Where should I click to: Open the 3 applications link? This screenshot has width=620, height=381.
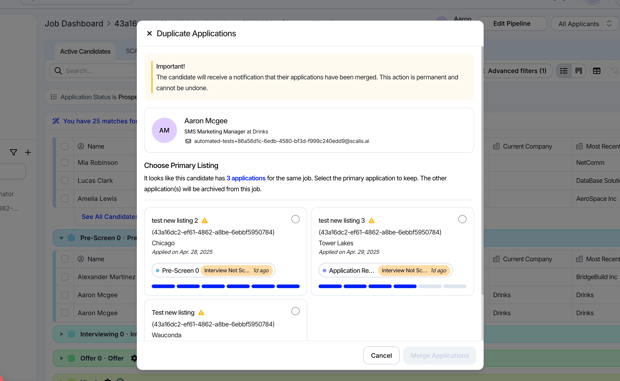click(246, 178)
